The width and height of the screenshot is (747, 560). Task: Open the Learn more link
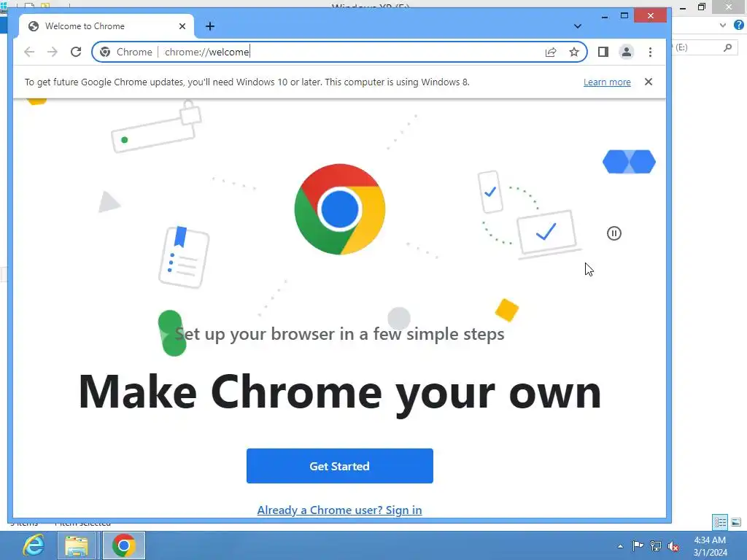pos(607,82)
